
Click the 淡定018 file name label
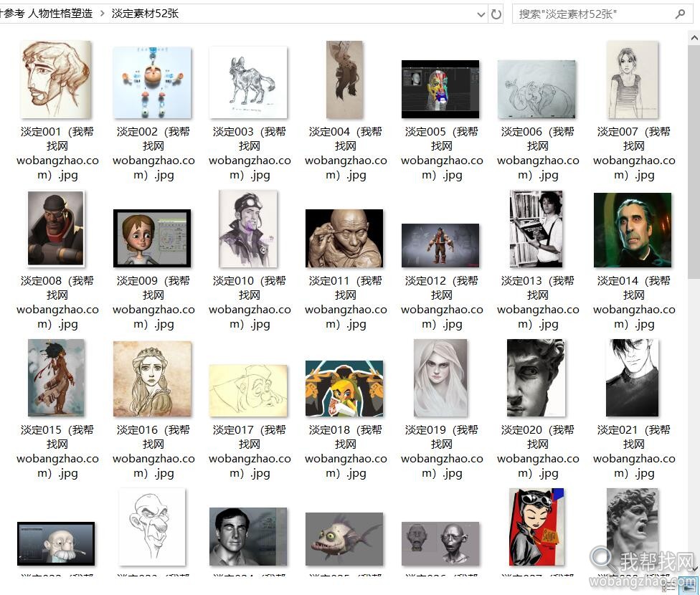click(346, 452)
